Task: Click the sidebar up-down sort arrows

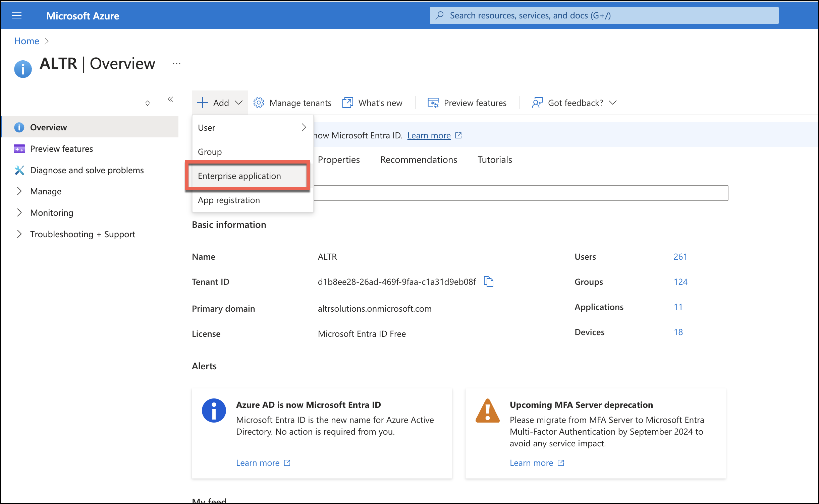Action: (x=148, y=103)
